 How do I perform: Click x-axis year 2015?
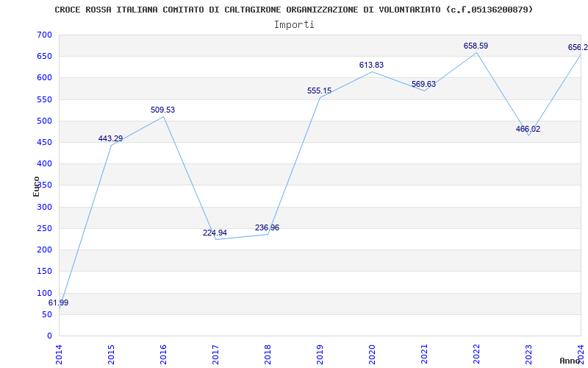pos(112,355)
